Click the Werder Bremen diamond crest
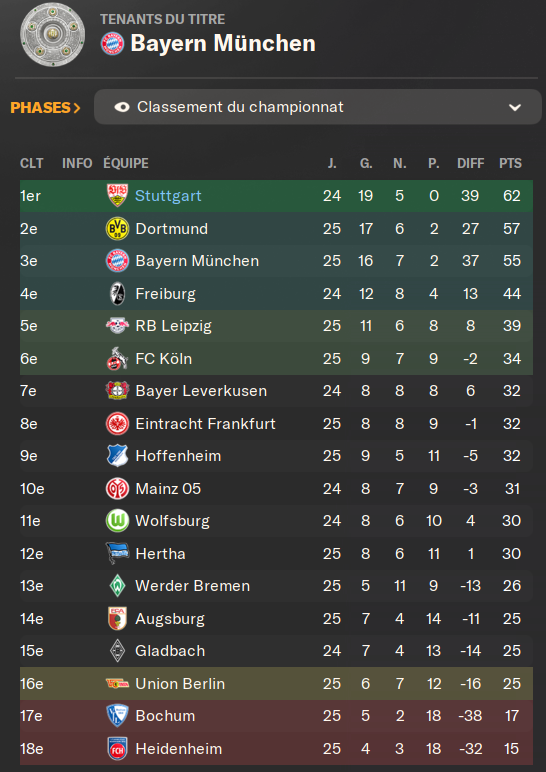The image size is (546, 772). (117, 586)
